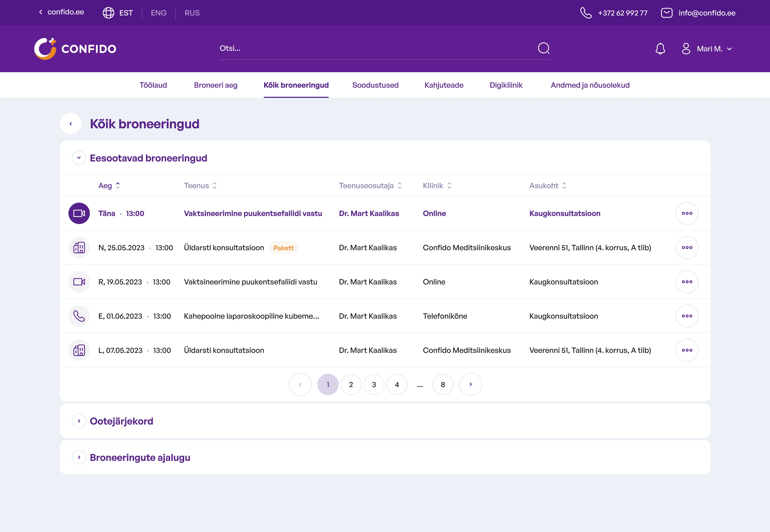Open three-dot menu for today's Vaktsineerimine booking

[687, 213]
